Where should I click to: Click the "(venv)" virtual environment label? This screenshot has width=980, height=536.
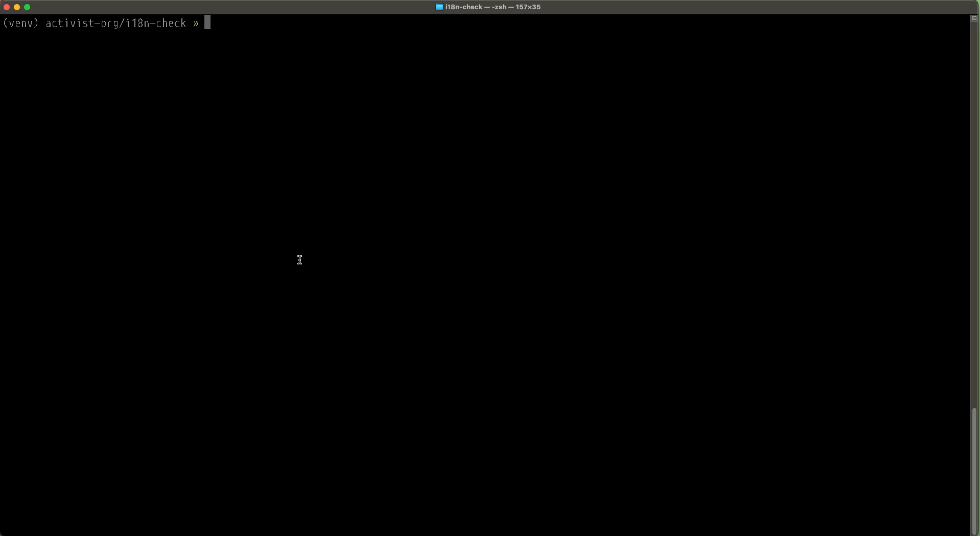[x=20, y=23]
